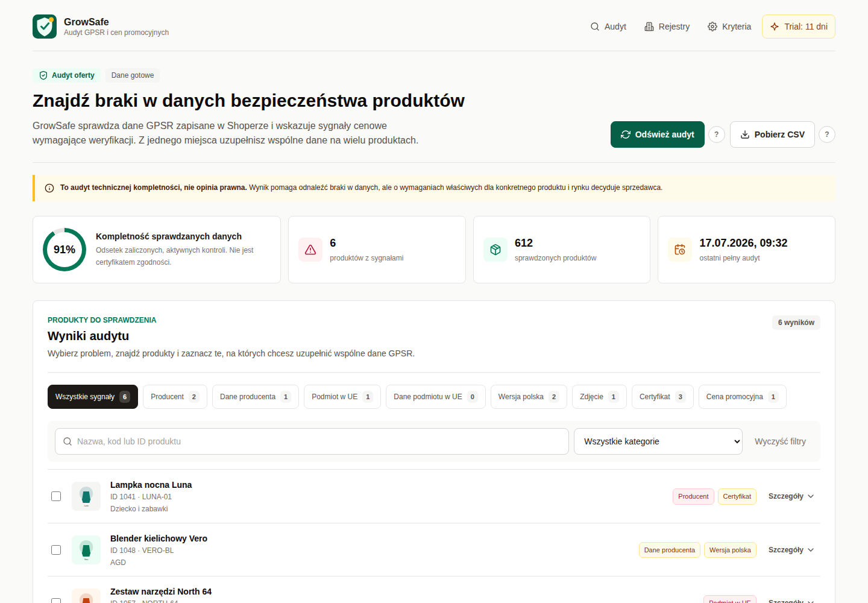Viewport: 868px width, 603px height.
Task: Click Blender kielichowy Vero product thumbnail
Action: click(x=86, y=550)
